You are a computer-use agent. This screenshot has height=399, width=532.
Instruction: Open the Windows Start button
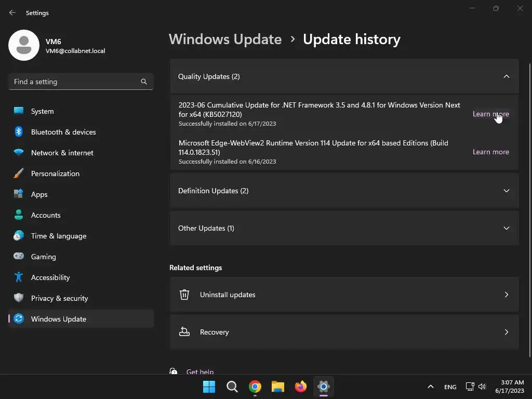point(209,387)
